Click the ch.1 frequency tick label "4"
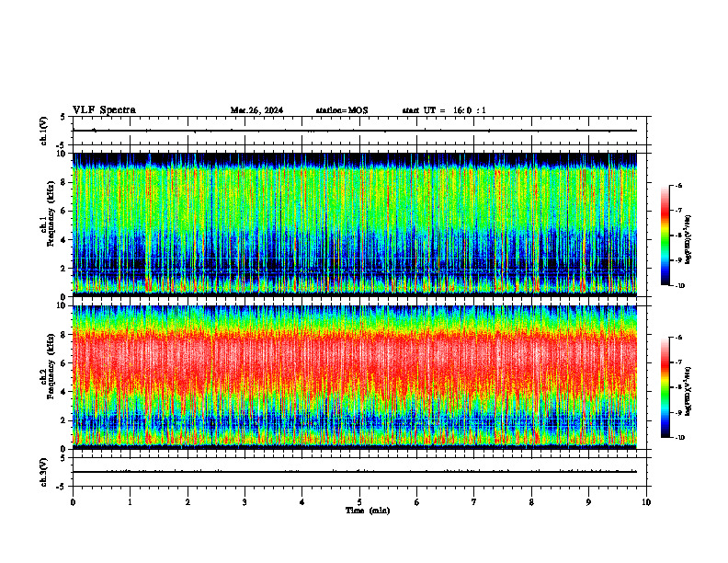728x563 pixels. [64, 240]
